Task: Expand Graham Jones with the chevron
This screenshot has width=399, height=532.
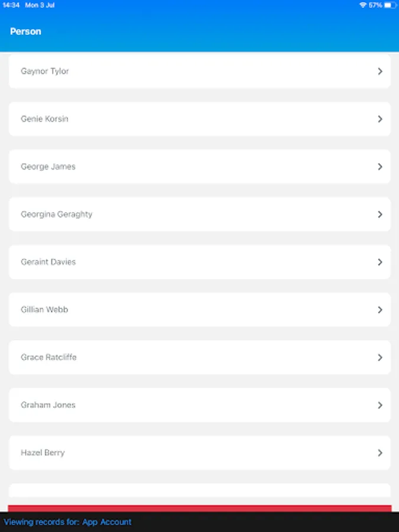Action: point(380,405)
